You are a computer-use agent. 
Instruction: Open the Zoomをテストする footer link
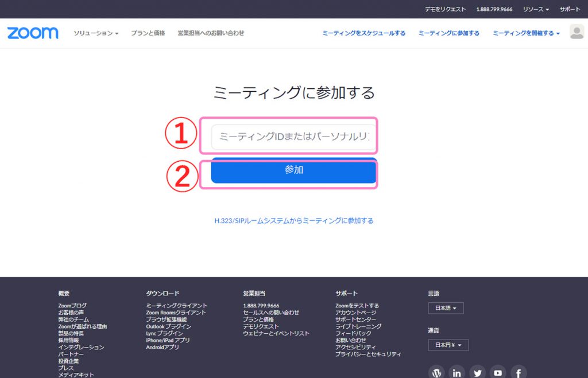pyautogui.click(x=357, y=306)
